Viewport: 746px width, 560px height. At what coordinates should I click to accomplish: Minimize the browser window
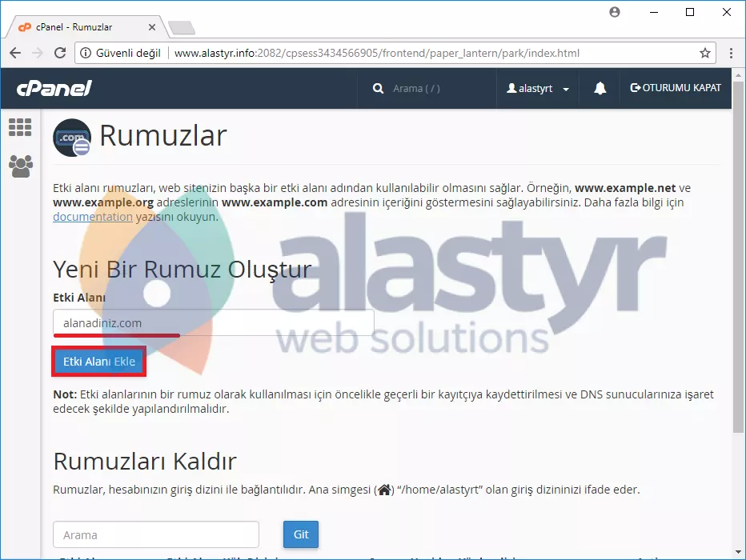point(654,12)
